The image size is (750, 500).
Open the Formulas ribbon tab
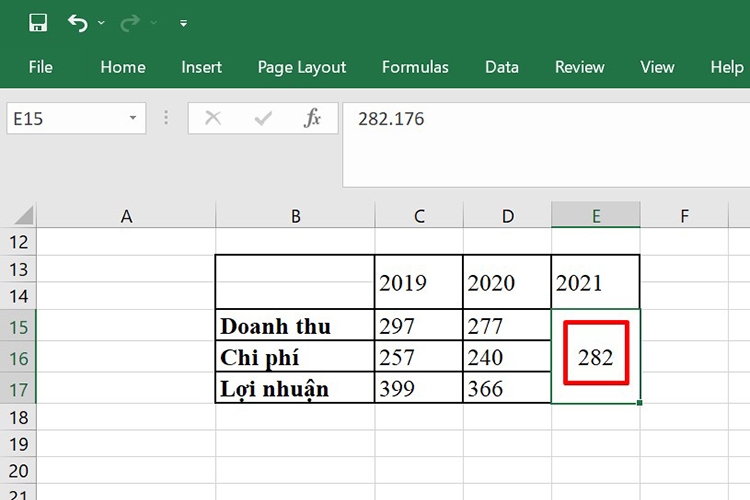[x=415, y=67]
